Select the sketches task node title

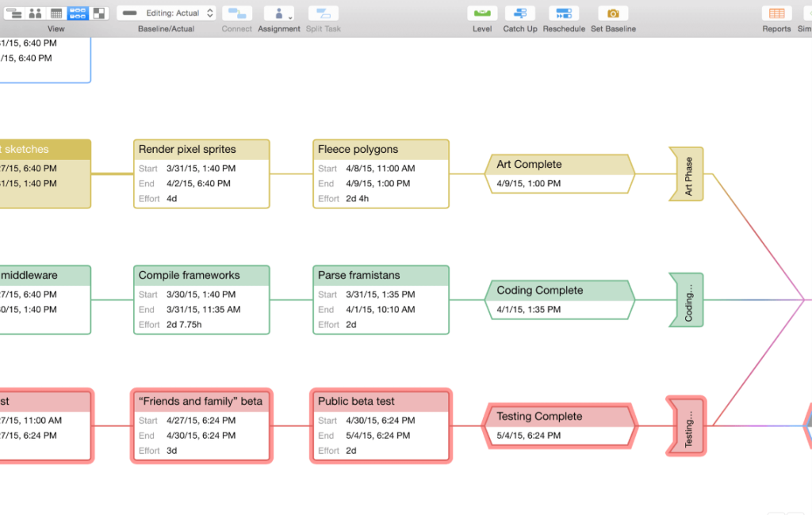coord(25,149)
